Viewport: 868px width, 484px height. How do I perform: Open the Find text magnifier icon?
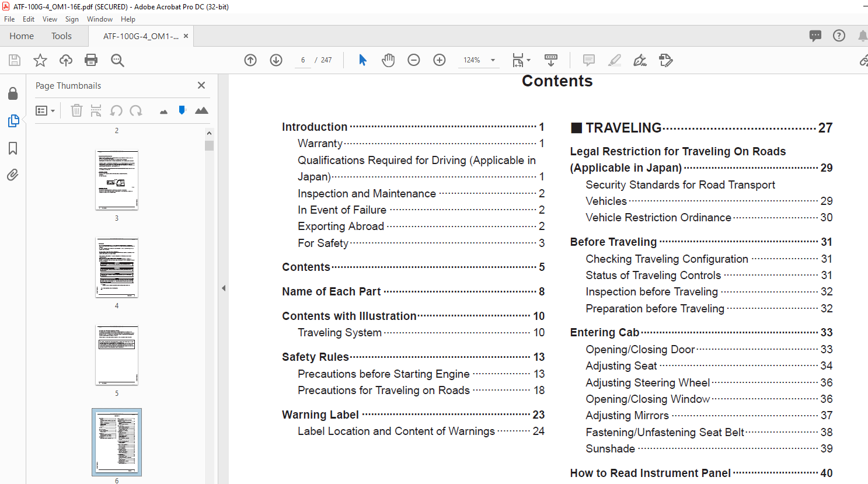pyautogui.click(x=117, y=60)
